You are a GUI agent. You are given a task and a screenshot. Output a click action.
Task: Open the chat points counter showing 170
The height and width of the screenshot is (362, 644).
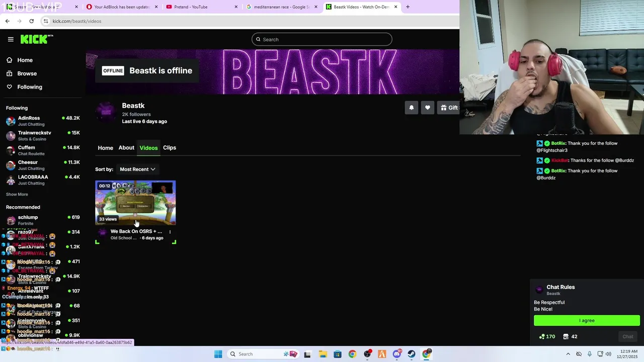547,337
